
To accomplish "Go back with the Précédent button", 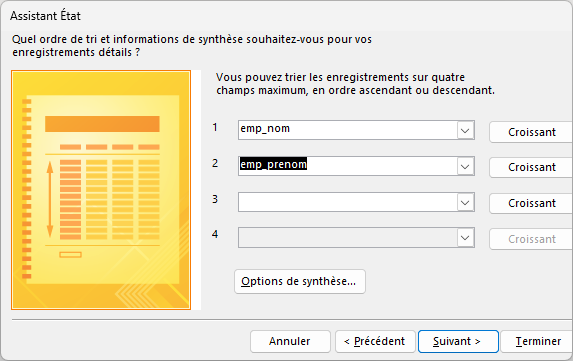I will pyautogui.click(x=375, y=341).
